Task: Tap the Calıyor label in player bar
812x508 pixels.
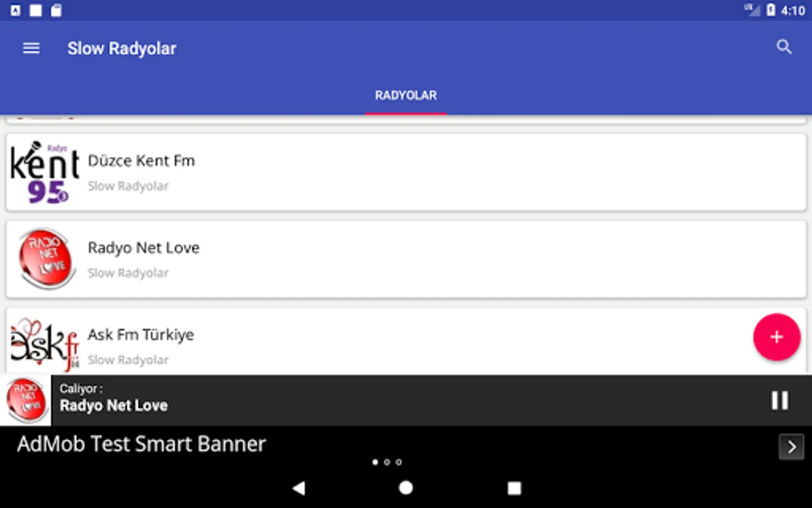Action: (81, 389)
